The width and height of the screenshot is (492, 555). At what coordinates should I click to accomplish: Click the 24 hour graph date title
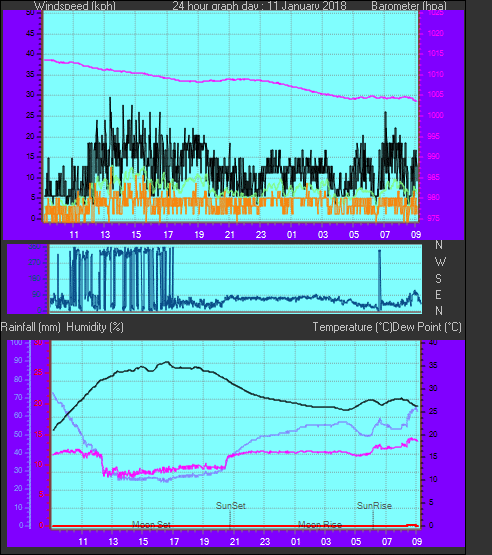(x=259, y=6)
